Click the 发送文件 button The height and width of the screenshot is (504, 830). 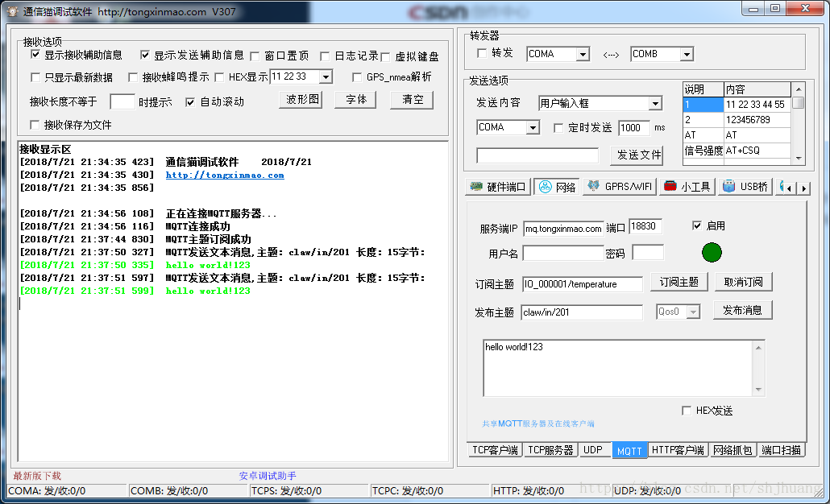pyautogui.click(x=637, y=155)
